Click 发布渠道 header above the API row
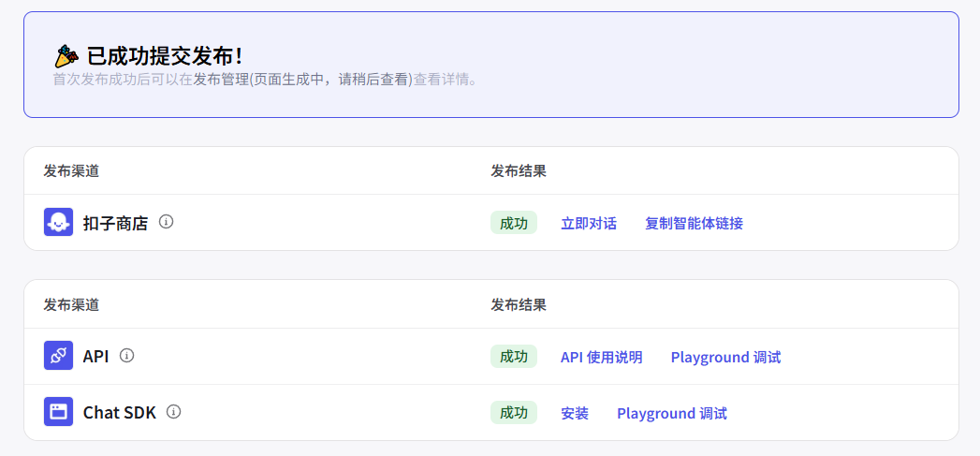This screenshot has height=456, width=980. (71, 304)
